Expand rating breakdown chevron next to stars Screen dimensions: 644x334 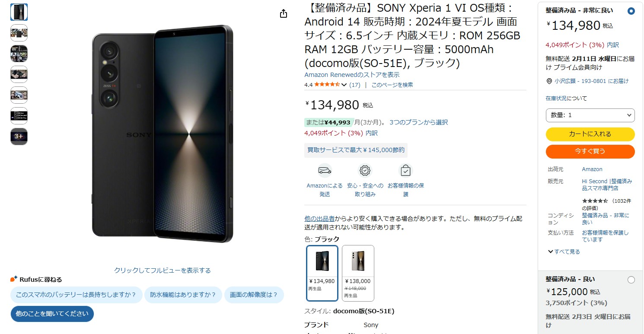click(x=344, y=85)
